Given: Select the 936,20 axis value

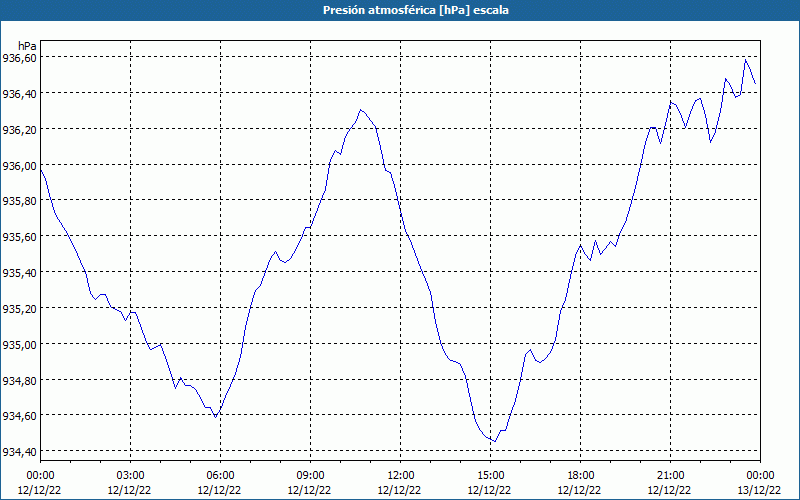Looking at the screenshot, I should [x=19, y=130].
